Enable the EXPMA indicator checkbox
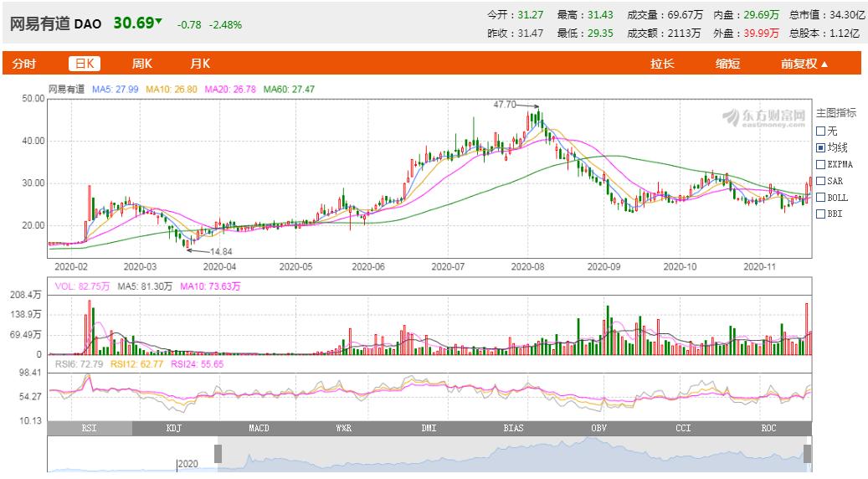This screenshot has width=868, height=479. tap(821, 164)
